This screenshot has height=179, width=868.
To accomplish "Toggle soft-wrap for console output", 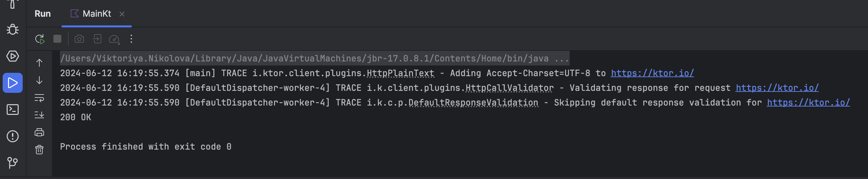I will coord(39,98).
